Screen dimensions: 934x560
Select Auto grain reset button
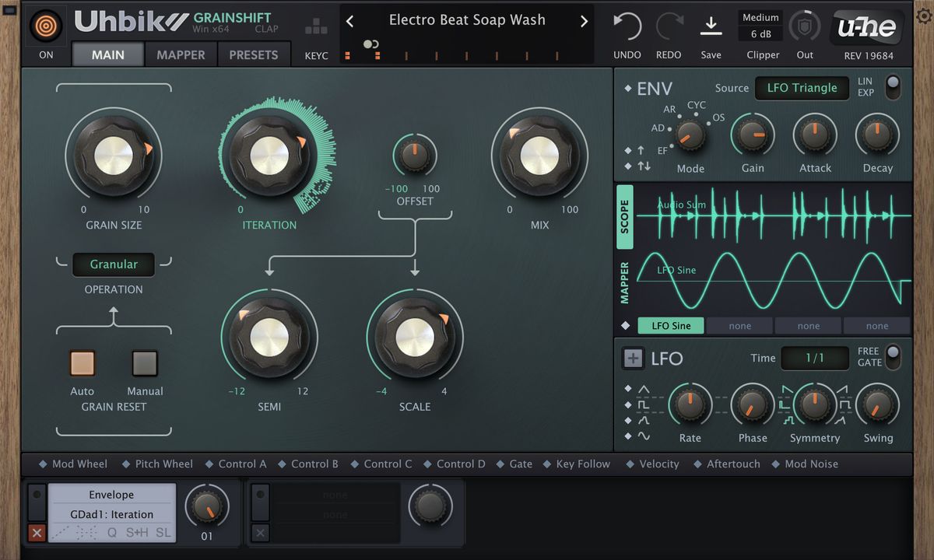(x=82, y=363)
